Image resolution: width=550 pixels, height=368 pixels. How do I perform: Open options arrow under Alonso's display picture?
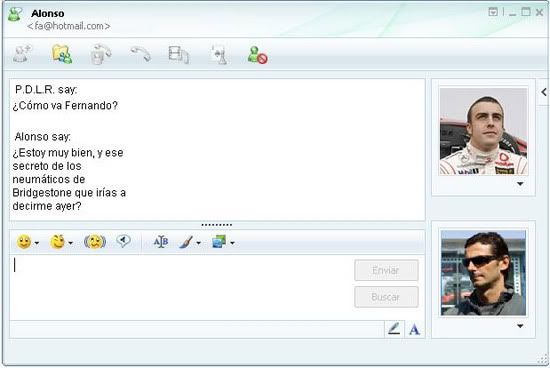(520, 184)
